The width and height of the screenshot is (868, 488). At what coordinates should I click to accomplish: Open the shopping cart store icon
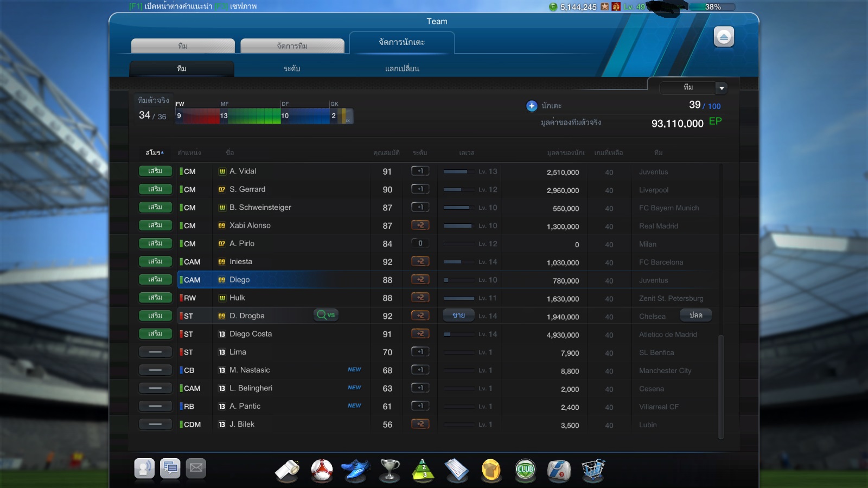(x=593, y=470)
